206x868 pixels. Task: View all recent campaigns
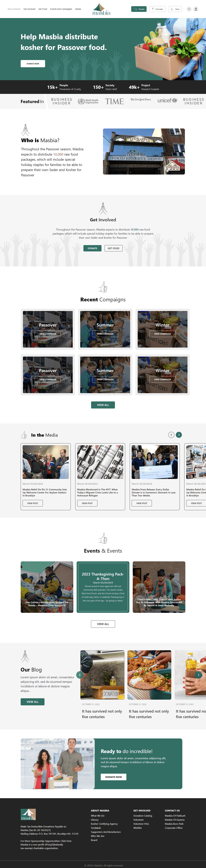pyautogui.click(x=103, y=405)
